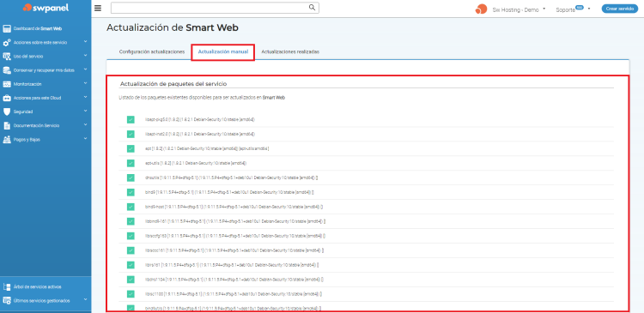Click the Actualización de Smart Web title
The image size is (644, 313).
[x=173, y=28]
